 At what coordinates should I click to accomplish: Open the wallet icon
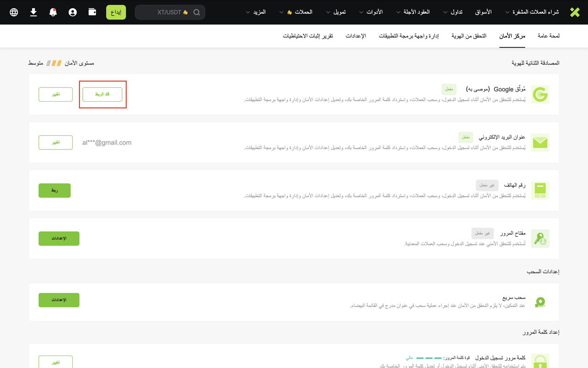[92, 12]
